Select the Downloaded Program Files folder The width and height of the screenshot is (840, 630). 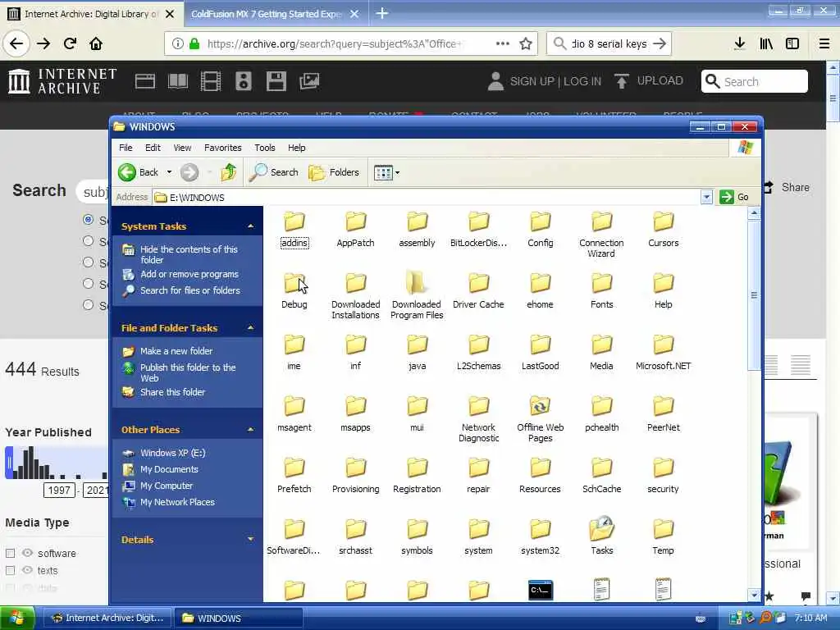(417, 295)
